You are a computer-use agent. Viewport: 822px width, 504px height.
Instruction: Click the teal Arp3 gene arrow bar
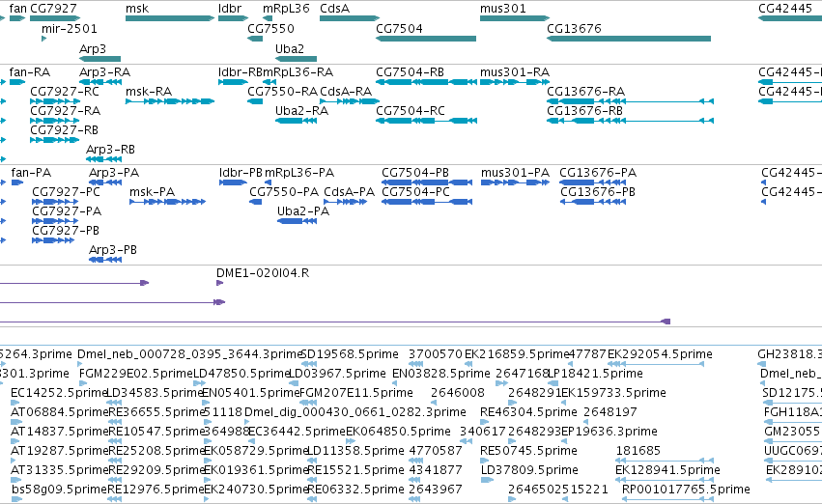coord(99,59)
